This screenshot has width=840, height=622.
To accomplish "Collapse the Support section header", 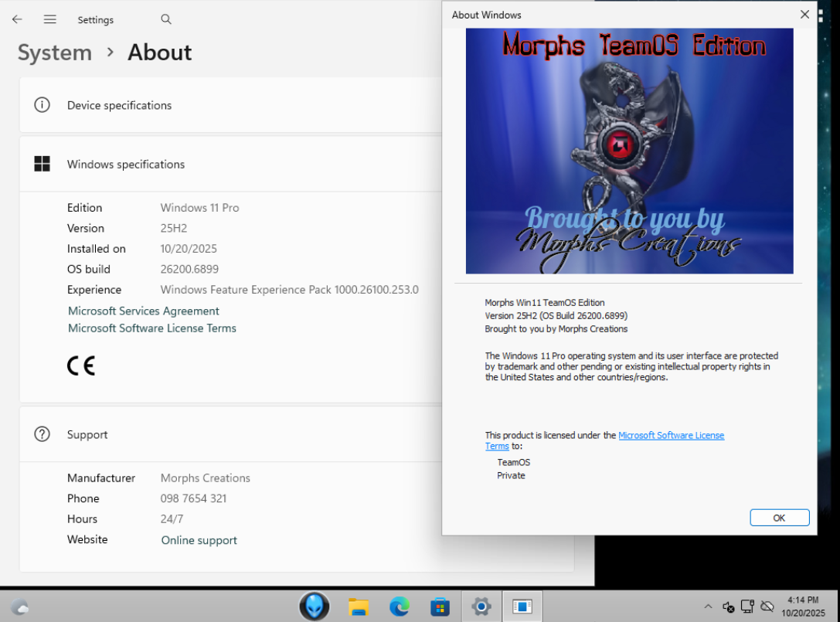I will 232,434.
